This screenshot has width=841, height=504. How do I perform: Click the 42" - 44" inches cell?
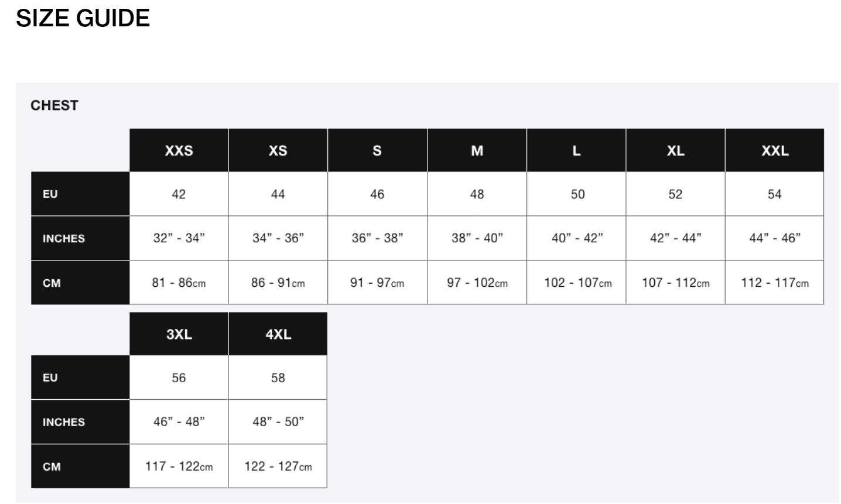(675, 238)
